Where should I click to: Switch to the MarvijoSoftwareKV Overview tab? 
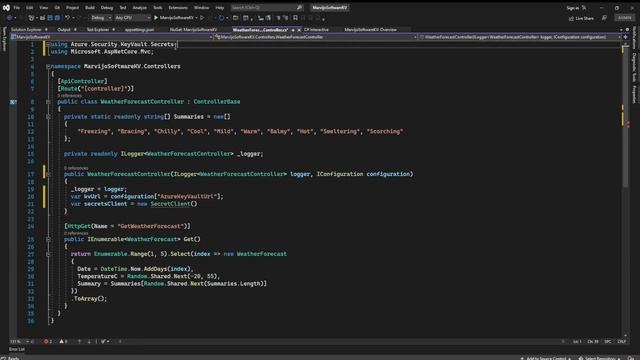point(370,30)
